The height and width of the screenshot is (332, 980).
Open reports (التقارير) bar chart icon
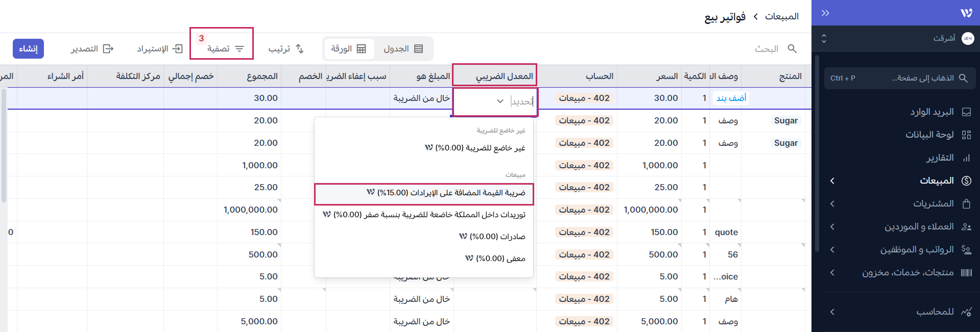click(966, 158)
